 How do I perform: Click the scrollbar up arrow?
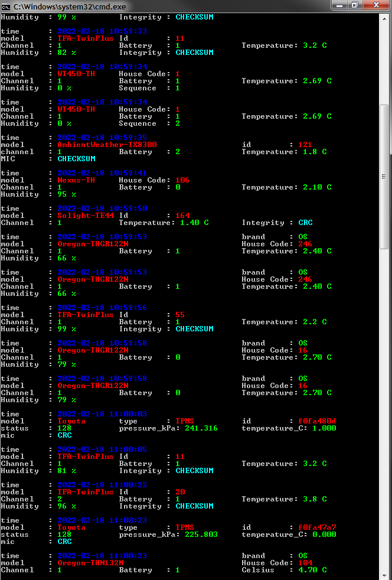click(x=384, y=19)
